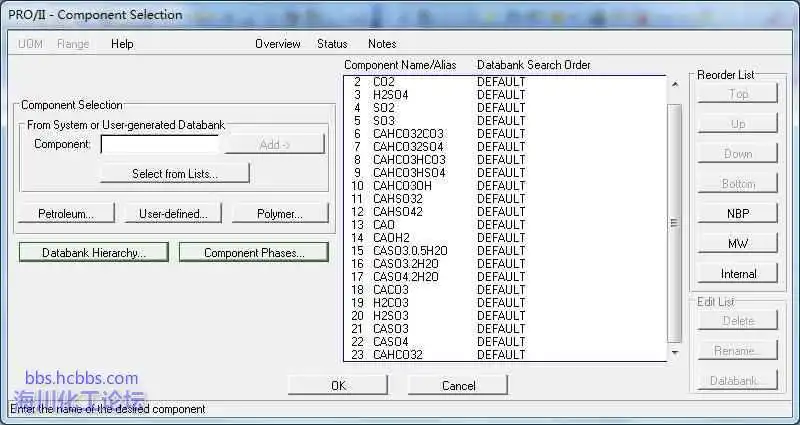Image resolution: width=800 pixels, height=425 pixels.
Task: Click the Down reorder button
Action: (x=738, y=154)
